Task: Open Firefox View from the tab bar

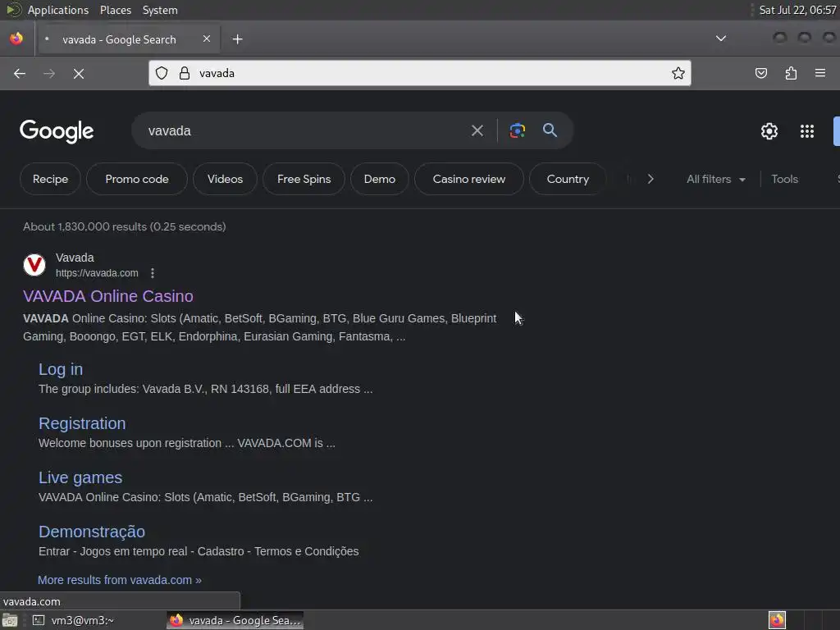Action: click(16, 39)
